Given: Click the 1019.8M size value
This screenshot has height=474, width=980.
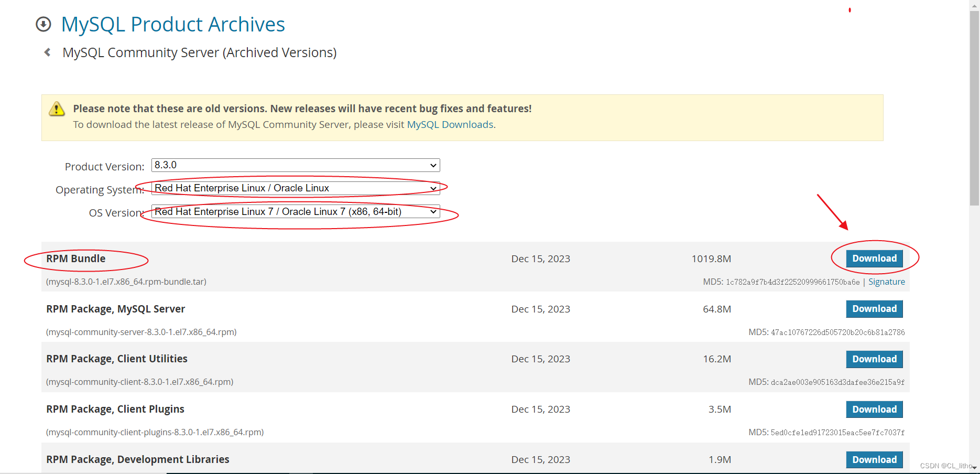Looking at the screenshot, I should click(x=711, y=258).
